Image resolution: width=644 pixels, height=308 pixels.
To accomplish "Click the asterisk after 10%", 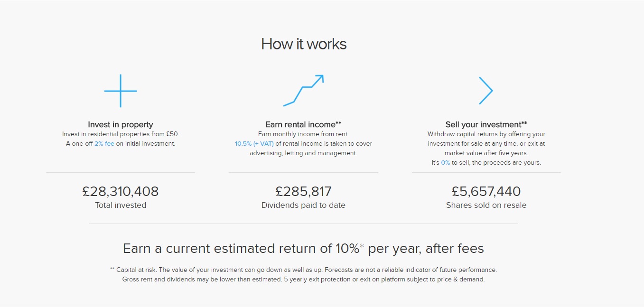I will tap(362, 246).
